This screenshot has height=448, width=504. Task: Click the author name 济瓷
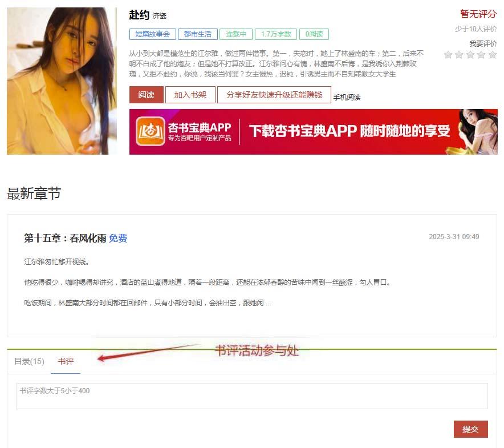tap(159, 16)
